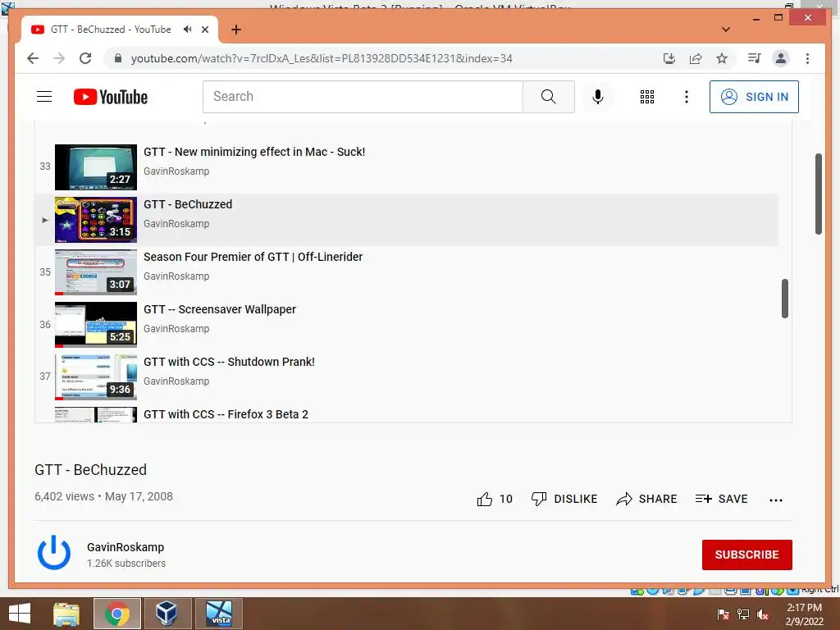Open Chrome profile avatar
Screen dimensions: 840x630
point(781,58)
